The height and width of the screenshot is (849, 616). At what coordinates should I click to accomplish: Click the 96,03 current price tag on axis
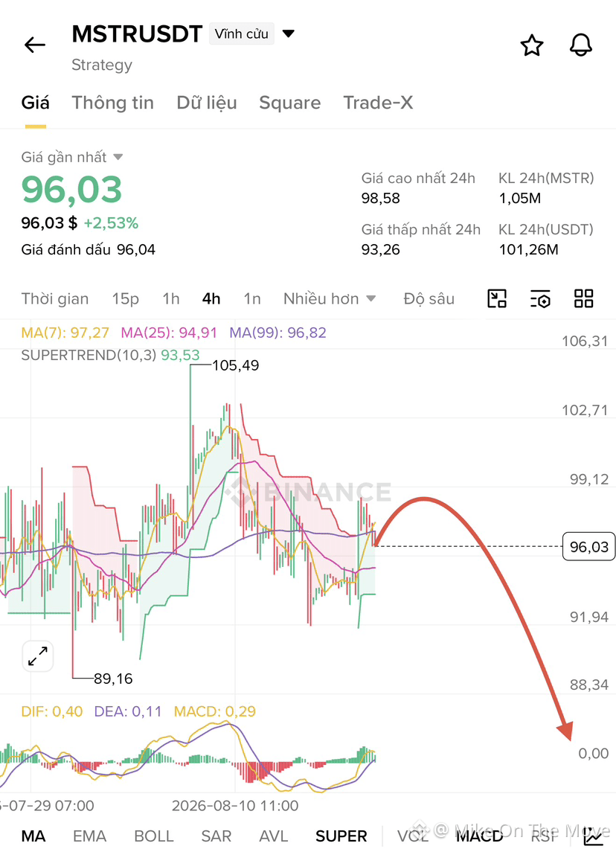point(589,546)
